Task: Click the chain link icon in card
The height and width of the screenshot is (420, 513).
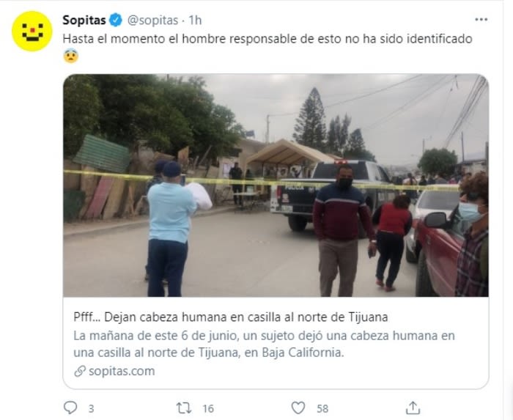Action: (79, 372)
